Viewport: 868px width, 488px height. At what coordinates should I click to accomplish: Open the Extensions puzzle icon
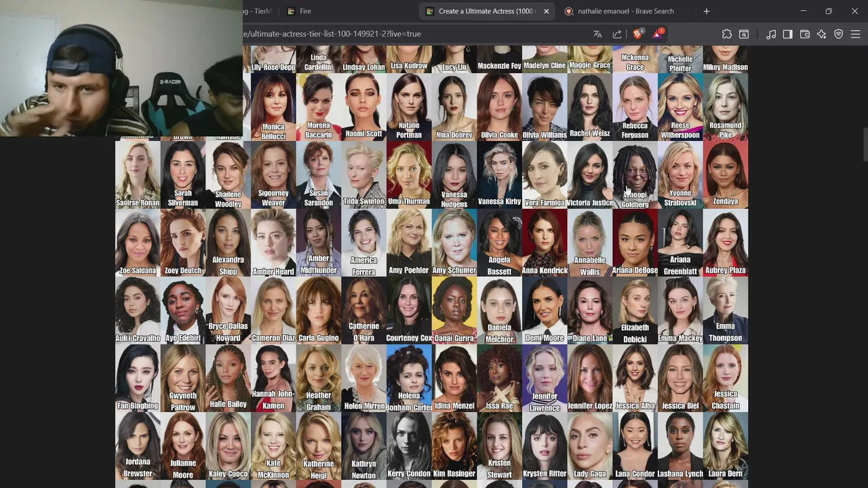pyautogui.click(x=727, y=34)
